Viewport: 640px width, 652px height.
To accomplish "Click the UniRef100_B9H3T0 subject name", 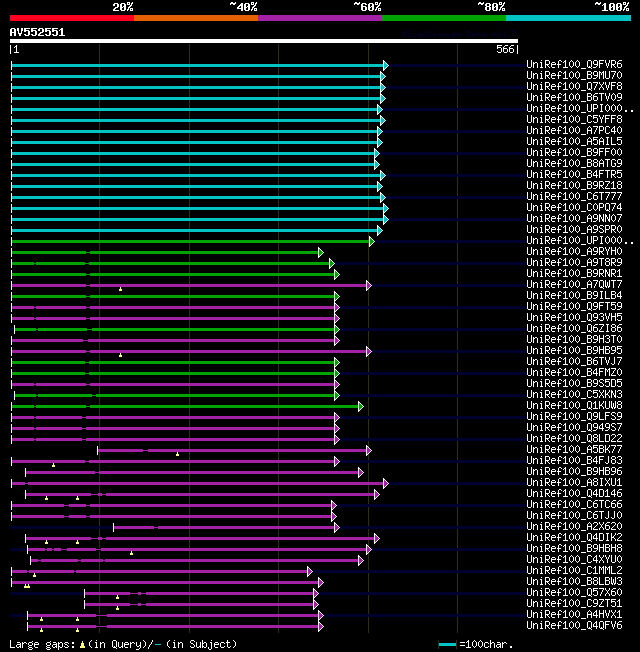I will pos(574,340).
